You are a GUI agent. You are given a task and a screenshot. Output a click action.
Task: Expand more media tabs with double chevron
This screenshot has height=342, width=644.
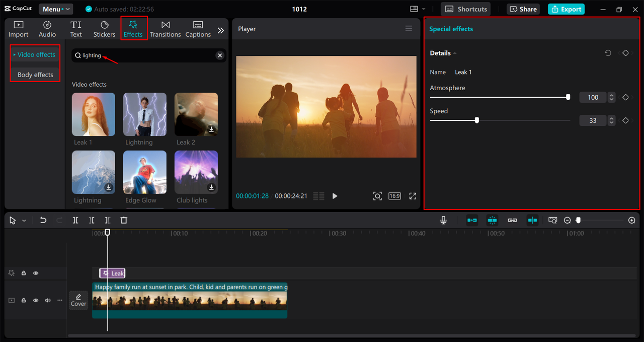220,30
